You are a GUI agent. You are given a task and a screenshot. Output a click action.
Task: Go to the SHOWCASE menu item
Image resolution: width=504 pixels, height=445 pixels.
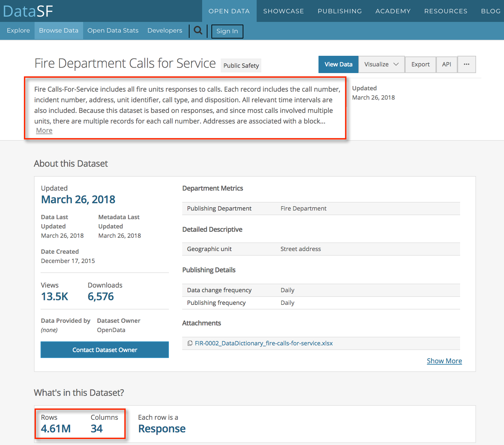click(x=284, y=11)
